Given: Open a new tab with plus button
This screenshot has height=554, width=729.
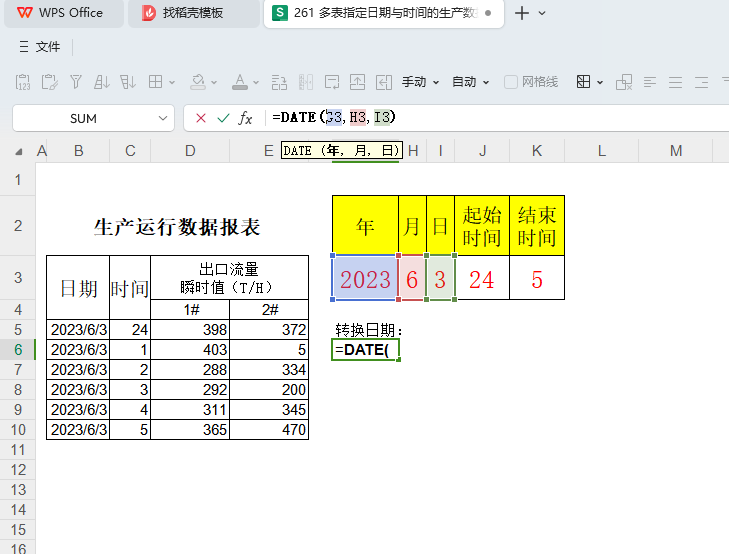Looking at the screenshot, I should [x=522, y=13].
